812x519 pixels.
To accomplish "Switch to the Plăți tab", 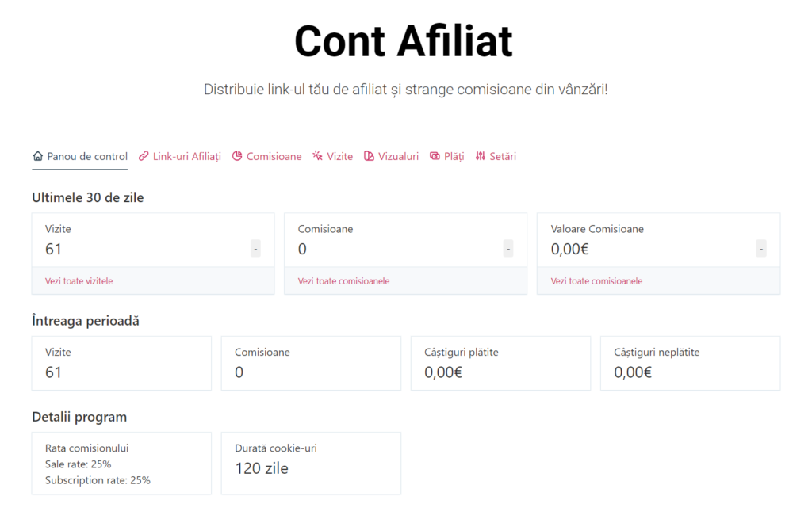I will click(453, 156).
